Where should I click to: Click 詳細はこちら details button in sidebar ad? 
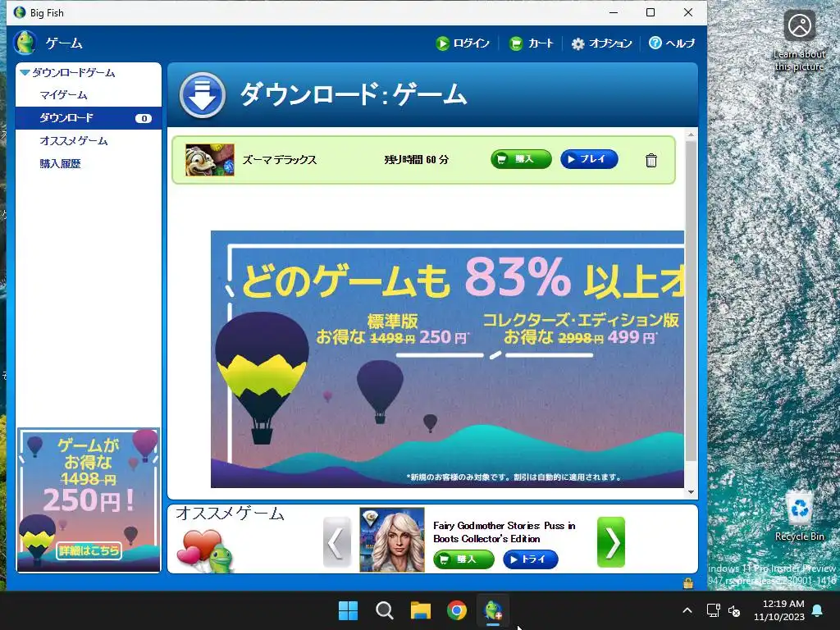coord(89,550)
